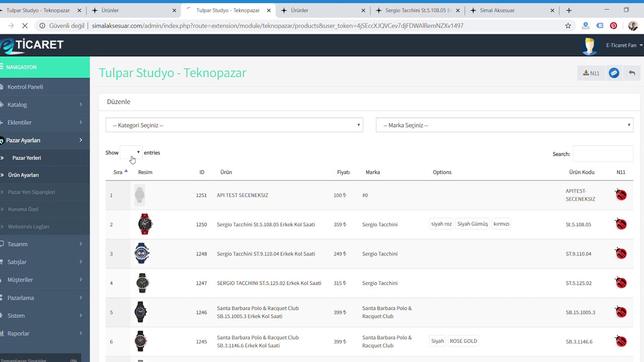Open the Marka Seçiniz dropdown
The height and width of the screenshot is (362, 644).
click(504, 125)
